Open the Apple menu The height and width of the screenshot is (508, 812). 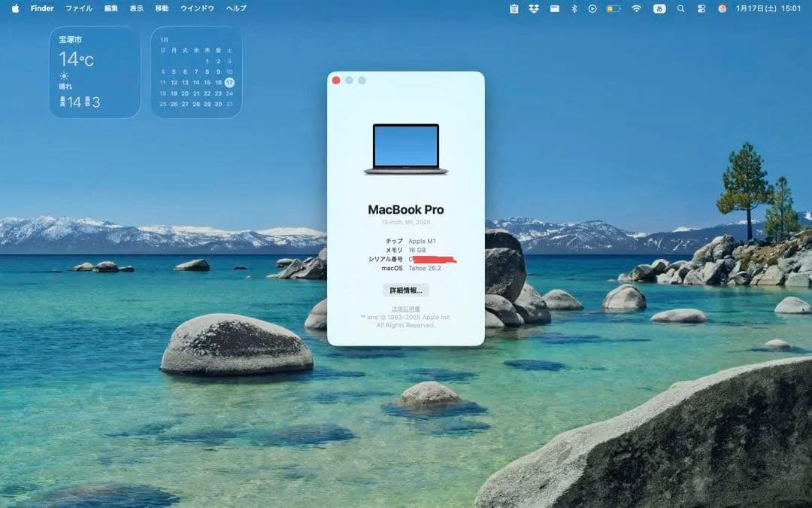pos(14,8)
